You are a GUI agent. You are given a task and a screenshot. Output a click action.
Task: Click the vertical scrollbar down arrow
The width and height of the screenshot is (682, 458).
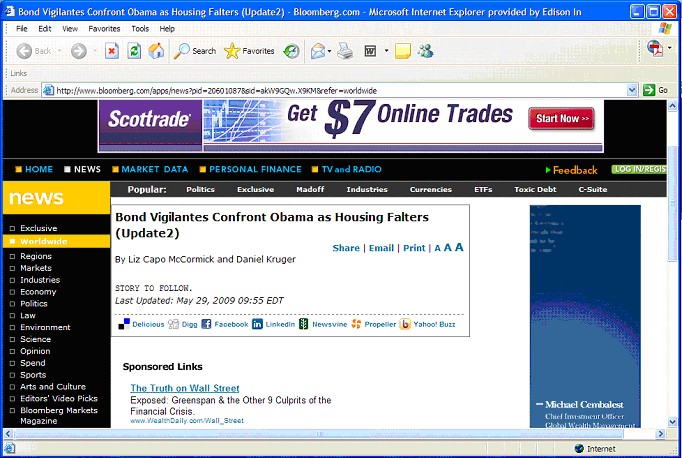[x=672, y=421]
